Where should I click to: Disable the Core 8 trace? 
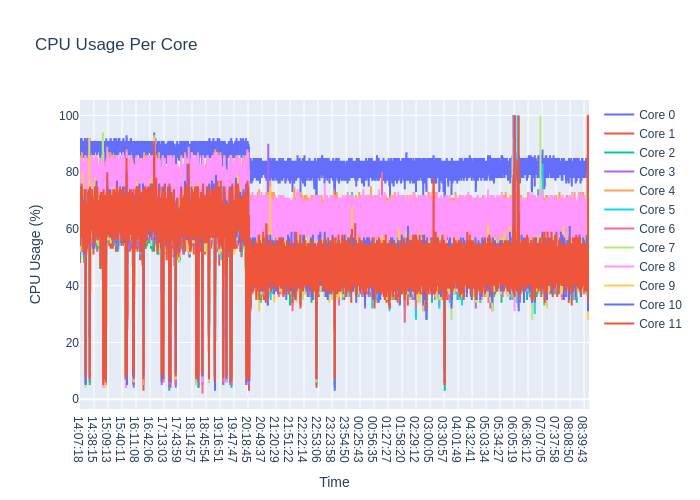click(x=654, y=267)
